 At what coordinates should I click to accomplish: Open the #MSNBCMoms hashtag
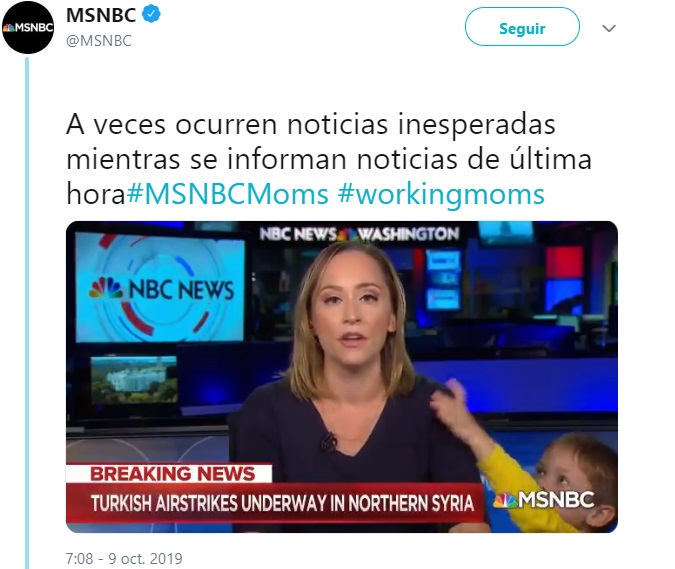tap(227, 194)
